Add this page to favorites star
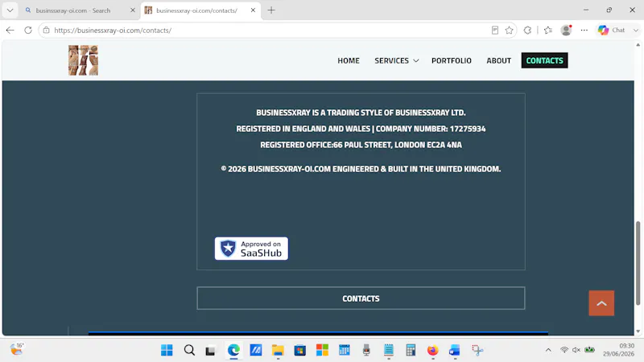This screenshot has width=644, height=362. tap(510, 30)
